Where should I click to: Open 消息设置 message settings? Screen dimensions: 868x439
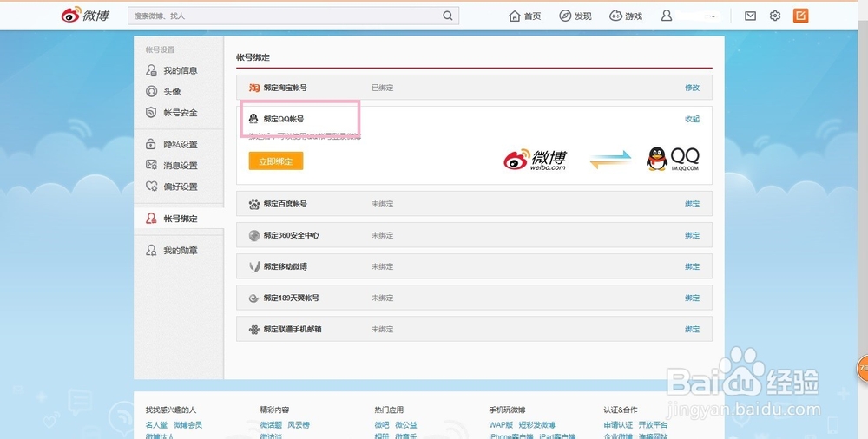click(180, 166)
